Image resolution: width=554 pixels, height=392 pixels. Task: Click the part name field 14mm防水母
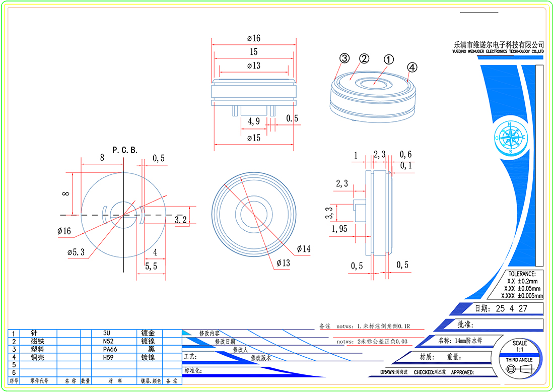point(460,341)
